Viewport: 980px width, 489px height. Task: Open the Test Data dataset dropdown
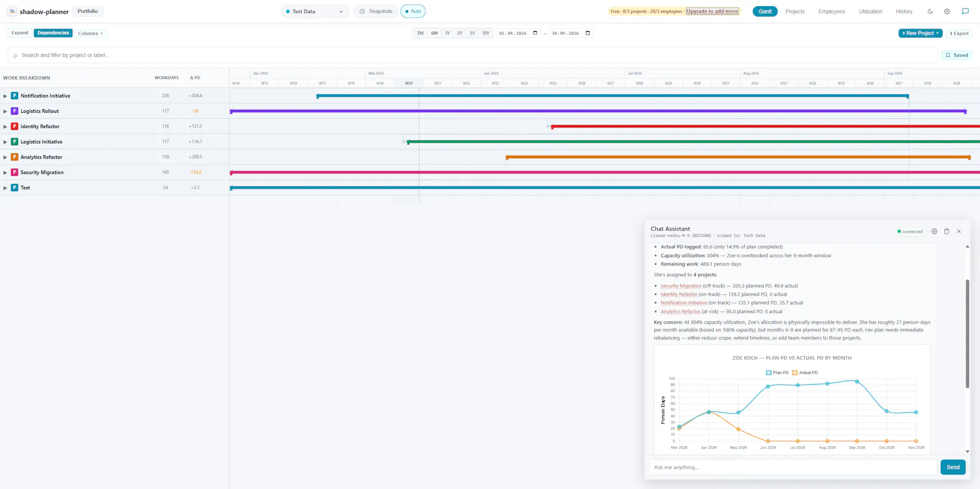[315, 11]
